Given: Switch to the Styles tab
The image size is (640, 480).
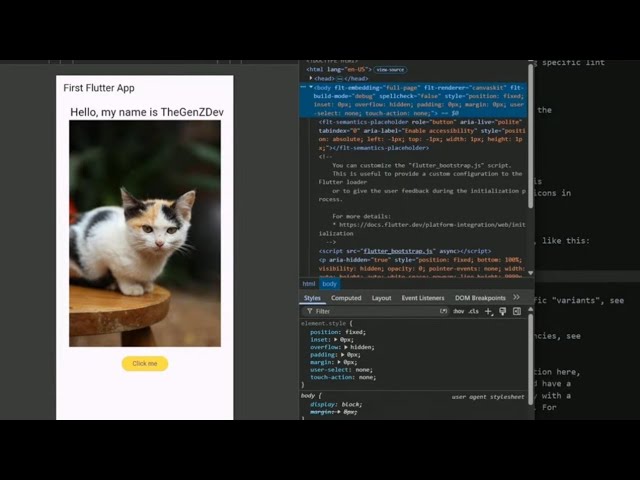Looking at the screenshot, I should click(x=312, y=298).
